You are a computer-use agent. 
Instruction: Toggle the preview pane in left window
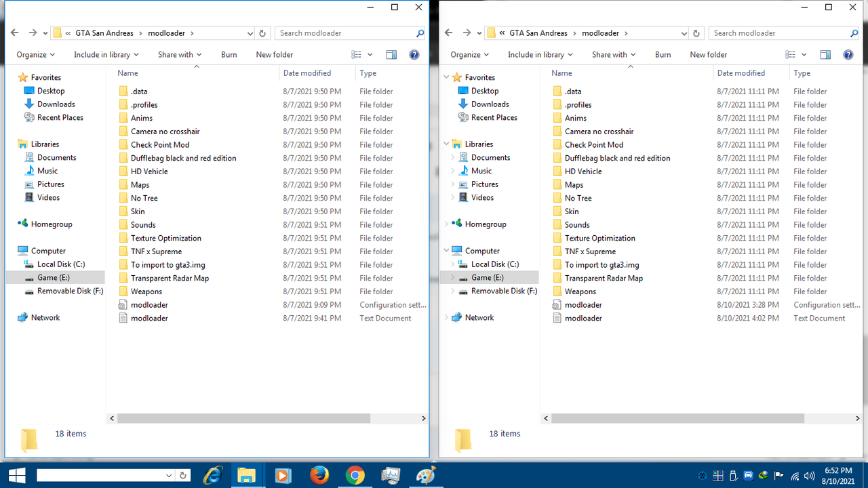tap(391, 55)
